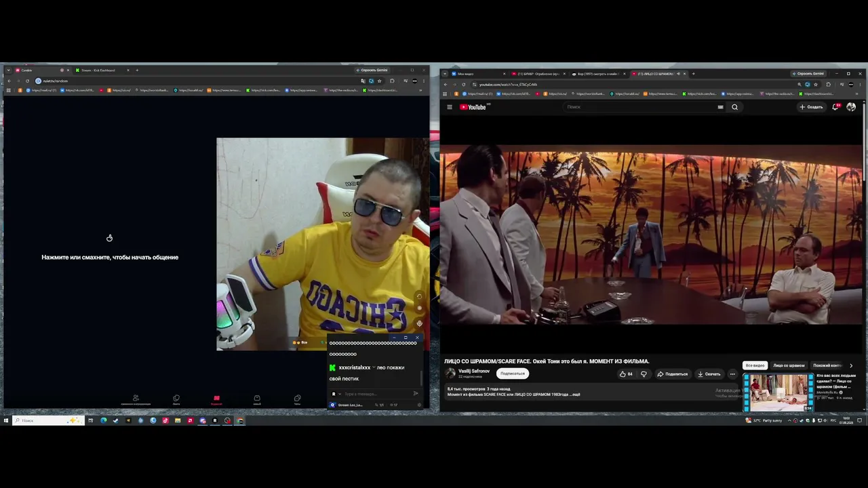Click 'Спросить Gemini' in the rulet.tv window
The image size is (868, 488).
pos(372,70)
